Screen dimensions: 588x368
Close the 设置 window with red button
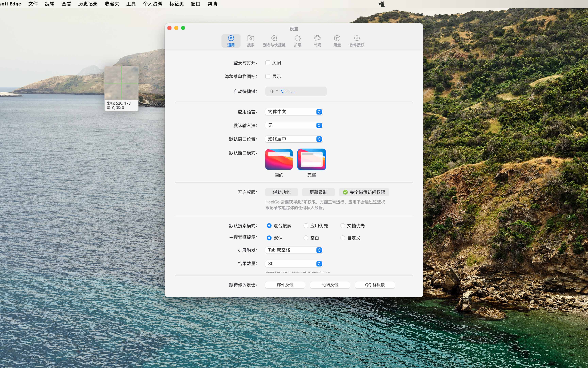coord(170,28)
